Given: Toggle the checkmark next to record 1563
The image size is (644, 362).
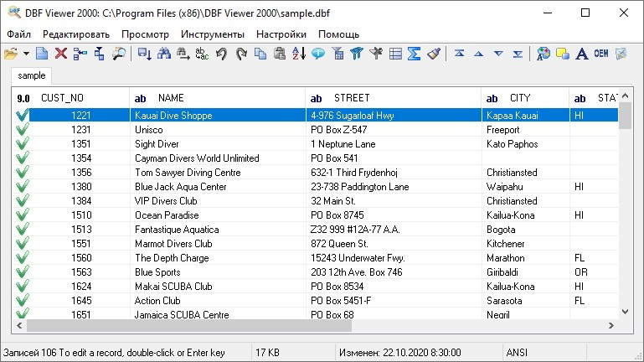Looking at the screenshot, I should pyautogui.click(x=22, y=272).
